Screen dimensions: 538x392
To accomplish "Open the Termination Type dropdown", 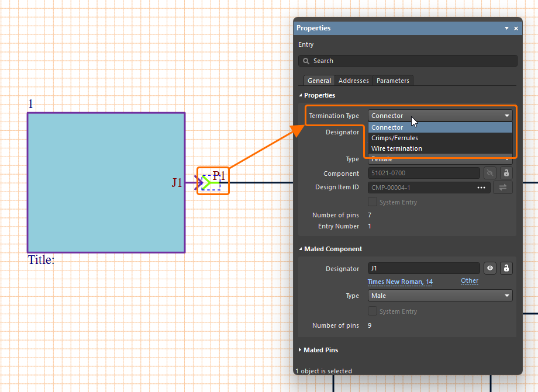I will click(440, 116).
